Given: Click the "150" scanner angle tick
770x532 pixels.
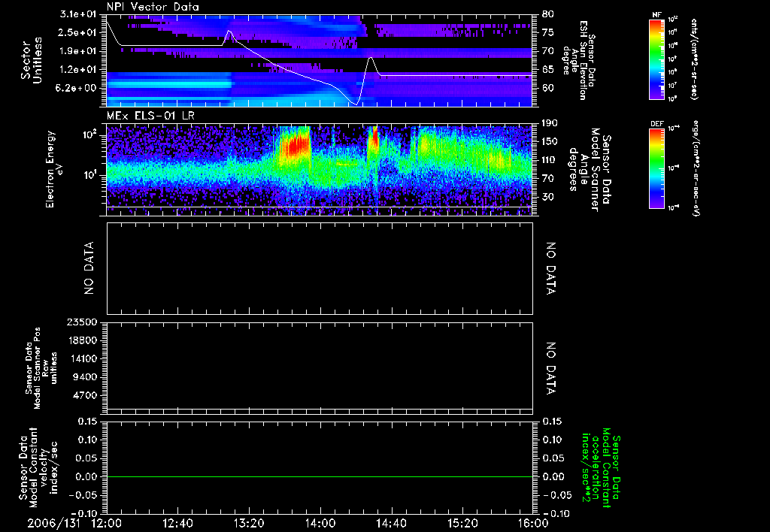Looking at the screenshot, I should point(550,142).
